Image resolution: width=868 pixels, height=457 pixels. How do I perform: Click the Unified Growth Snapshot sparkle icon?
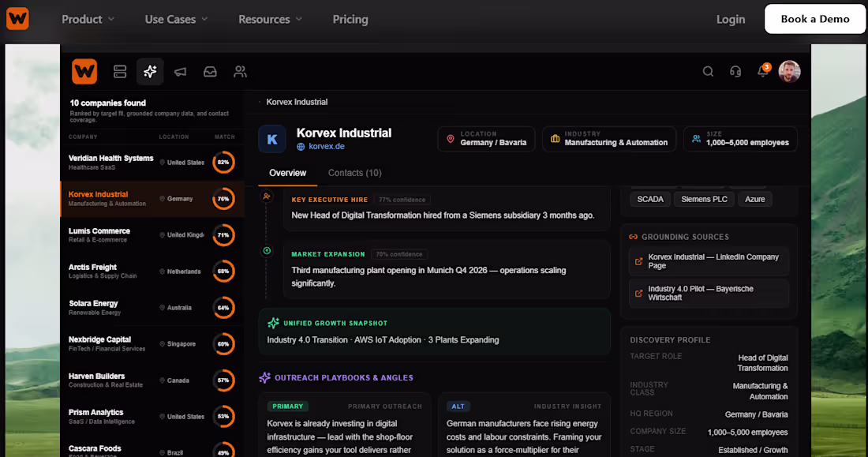point(274,323)
